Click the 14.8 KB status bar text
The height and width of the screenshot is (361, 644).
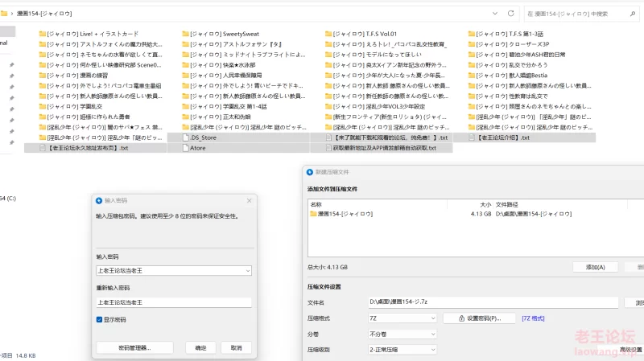pos(26,355)
